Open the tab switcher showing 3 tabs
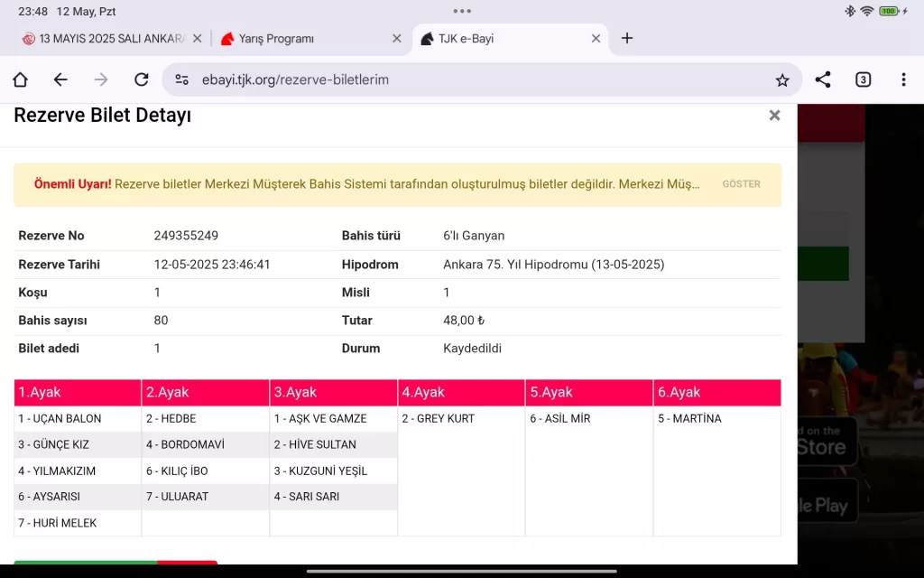Screen dimensions: 924x578 click(x=863, y=79)
